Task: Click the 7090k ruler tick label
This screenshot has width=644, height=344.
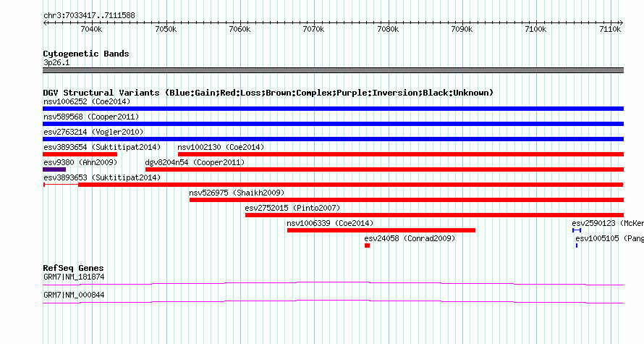Action: (x=462, y=29)
